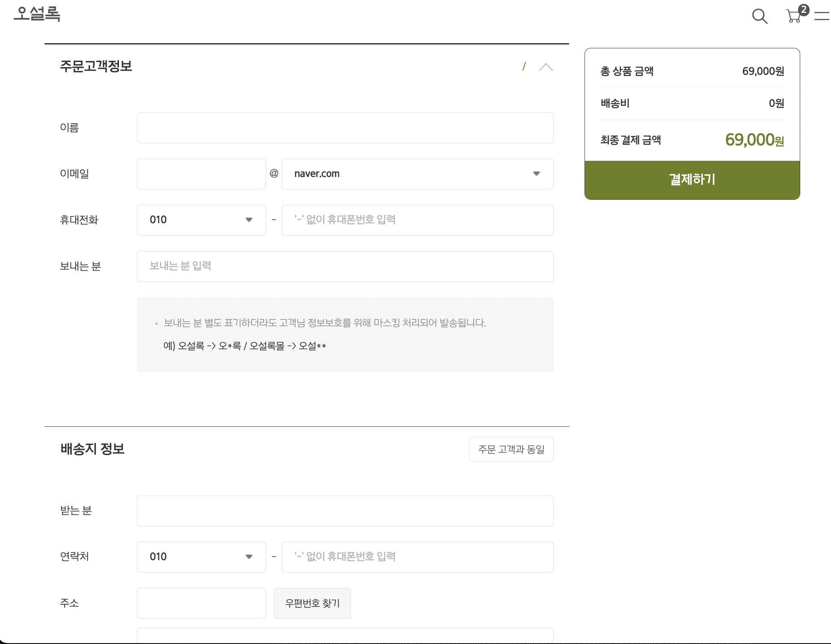Open the 연락처 010 prefix dropdown
The image size is (831, 644).
click(x=201, y=557)
